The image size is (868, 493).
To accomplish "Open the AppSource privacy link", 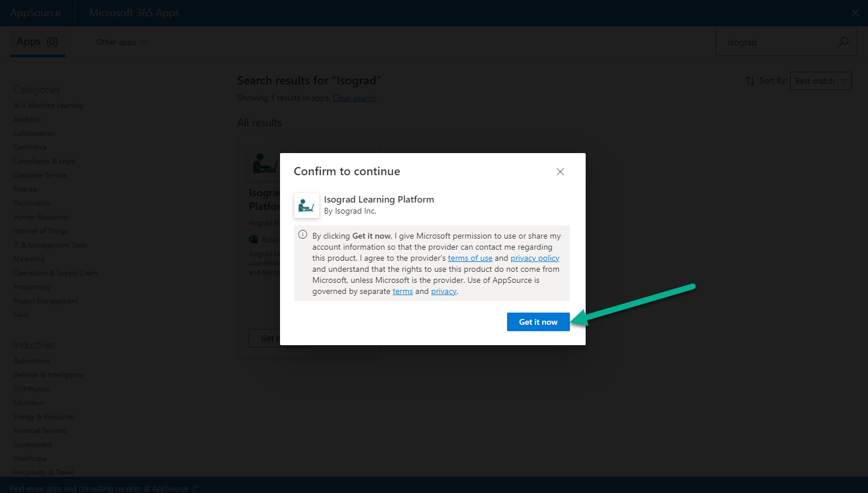I will [444, 291].
